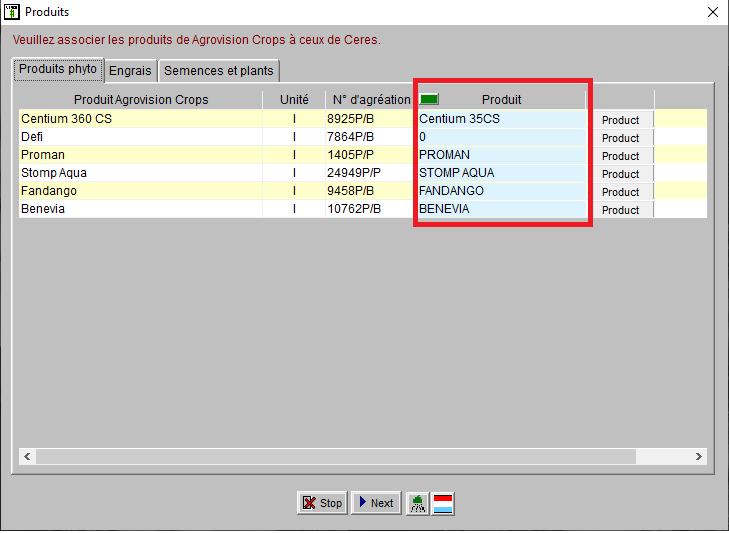Image resolution: width=729 pixels, height=533 pixels.
Task: Click Product button in Proman row
Action: pos(621,156)
